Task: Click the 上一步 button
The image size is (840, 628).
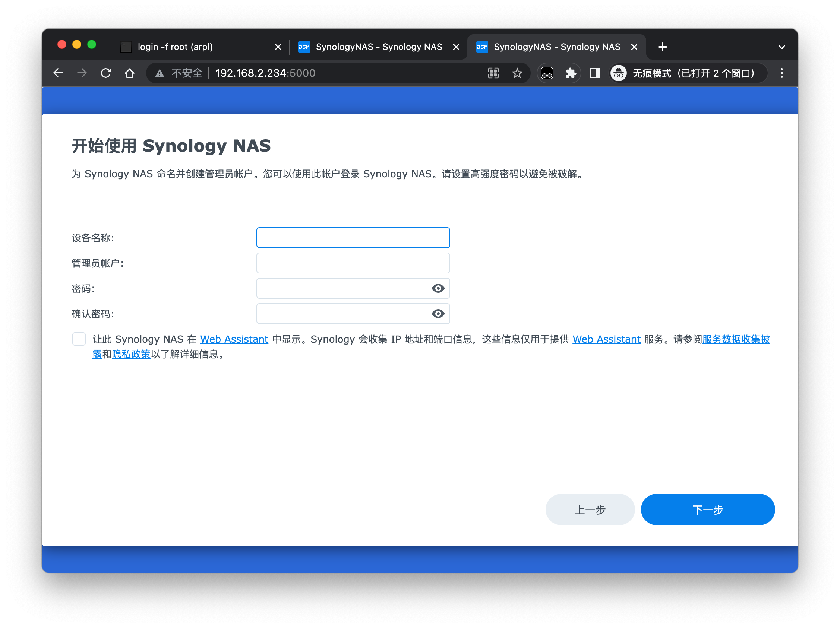Action: [x=590, y=509]
